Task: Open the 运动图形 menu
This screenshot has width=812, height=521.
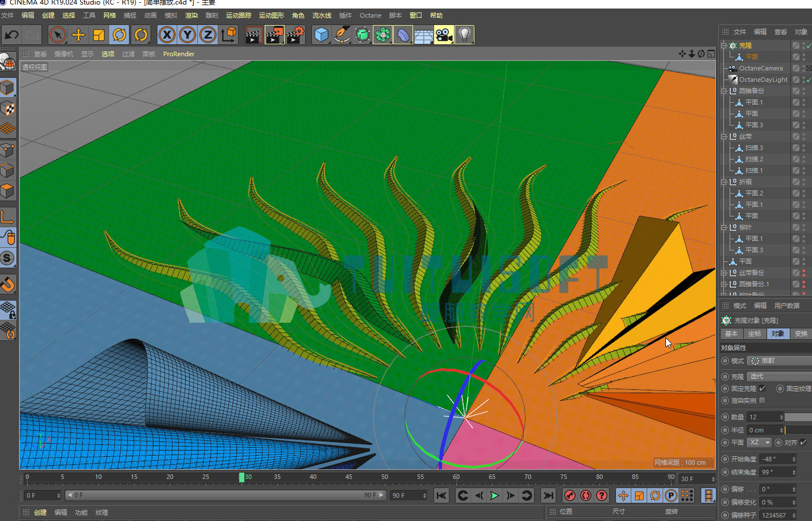Action: coord(271,15)
